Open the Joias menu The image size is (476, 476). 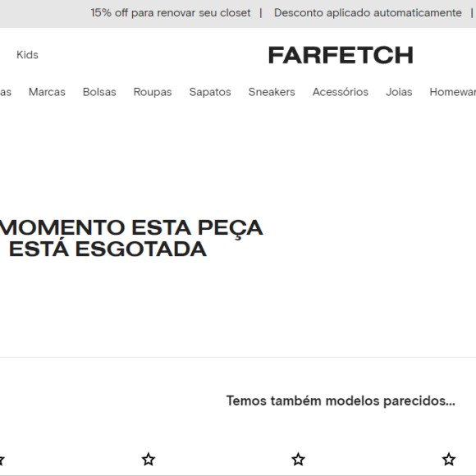click(x=399, y=92)
